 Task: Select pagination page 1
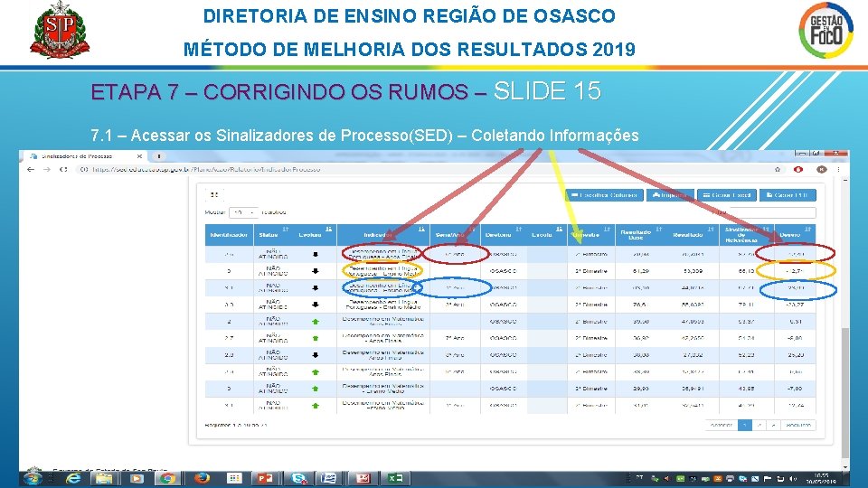click(x=744, y=425)
